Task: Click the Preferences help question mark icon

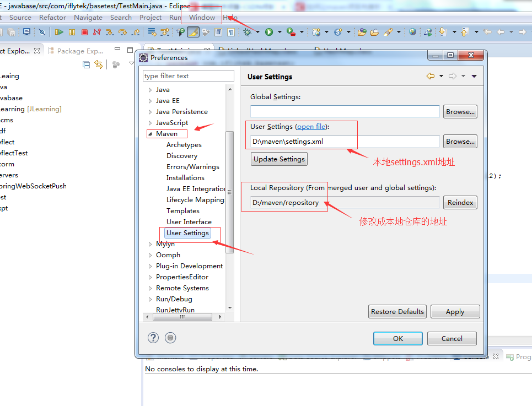Action: pyautogui.click(x=153, y=338)
